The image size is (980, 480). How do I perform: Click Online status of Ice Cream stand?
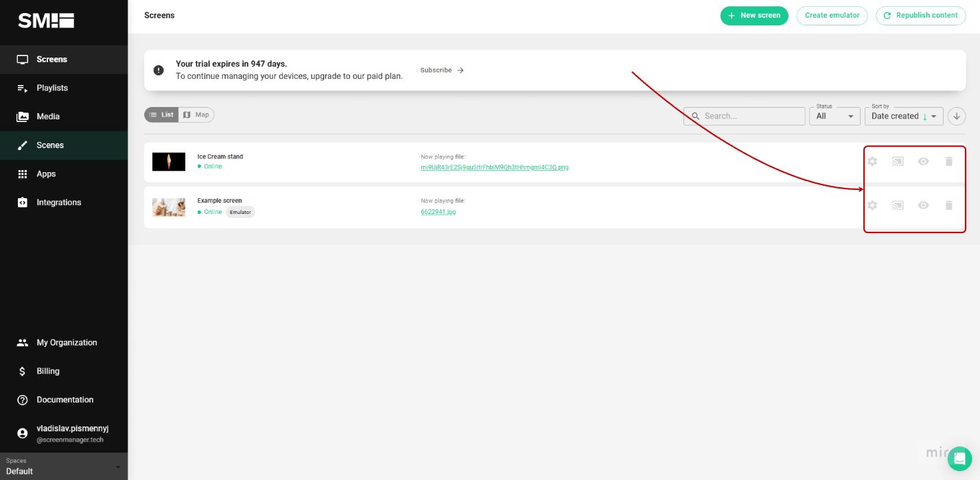tap(210, 167)
